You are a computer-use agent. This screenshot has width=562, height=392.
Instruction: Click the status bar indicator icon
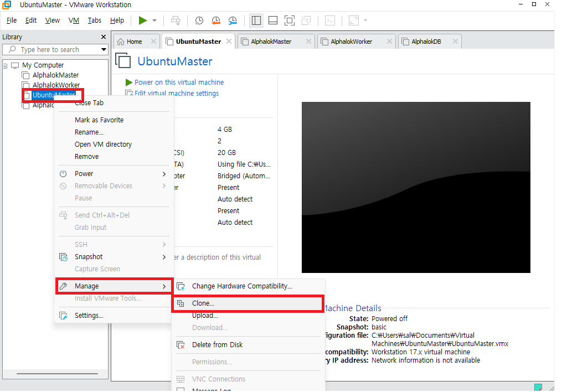click(x=538, y=387)
